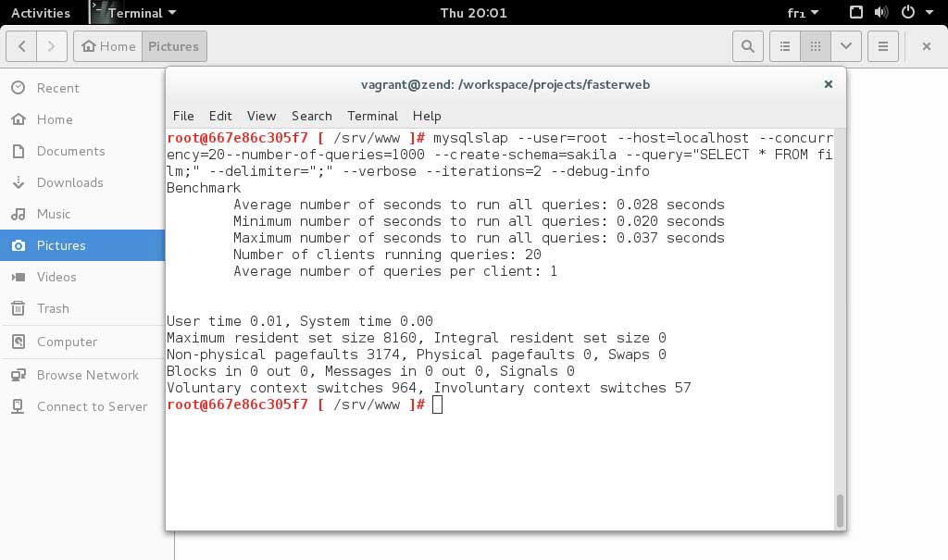Click the 'Number of clients running queries: 20' line

(x=387, y=255)
